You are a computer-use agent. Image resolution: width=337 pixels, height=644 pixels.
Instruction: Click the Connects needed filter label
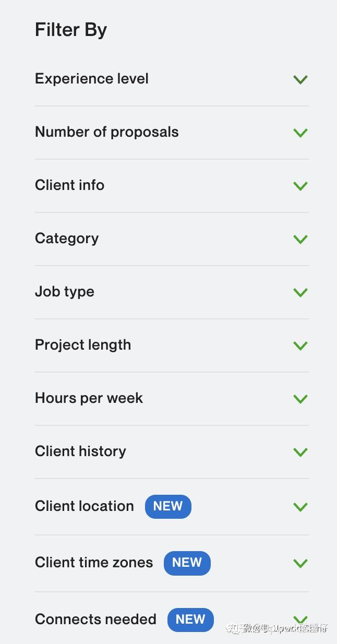(95, 619)
